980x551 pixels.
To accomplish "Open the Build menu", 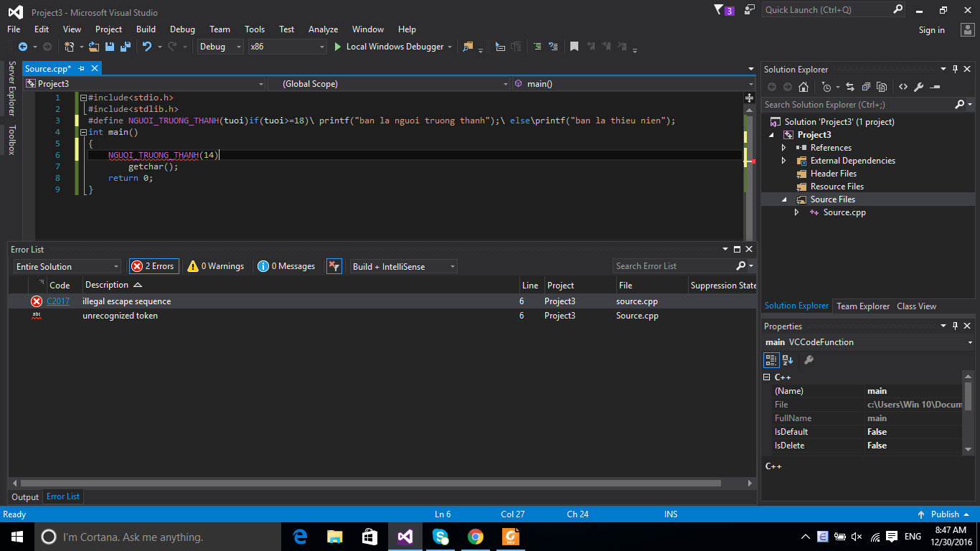I will point(146,29).
